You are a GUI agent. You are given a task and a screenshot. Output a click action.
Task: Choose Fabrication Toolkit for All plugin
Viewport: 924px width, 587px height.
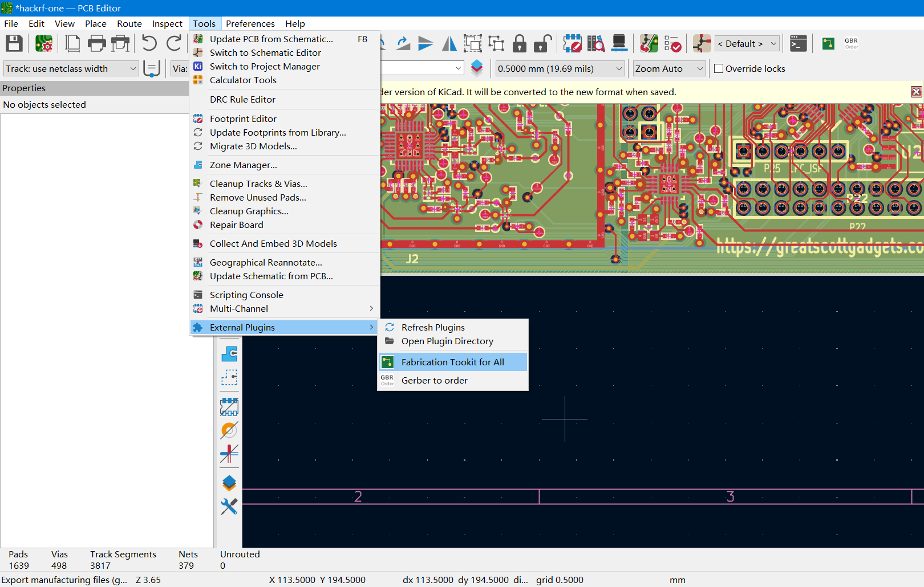point(453,362)
